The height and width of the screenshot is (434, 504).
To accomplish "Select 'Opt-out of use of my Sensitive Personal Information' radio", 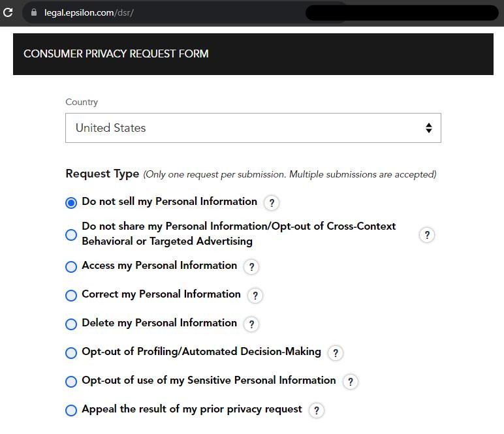I will tap(71, 382).
